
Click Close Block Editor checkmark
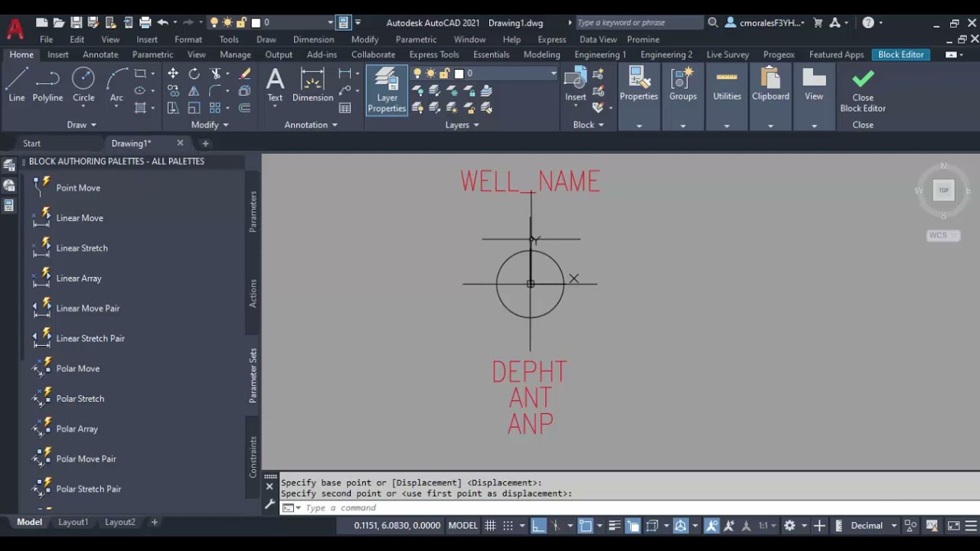(x=863, y=90)
